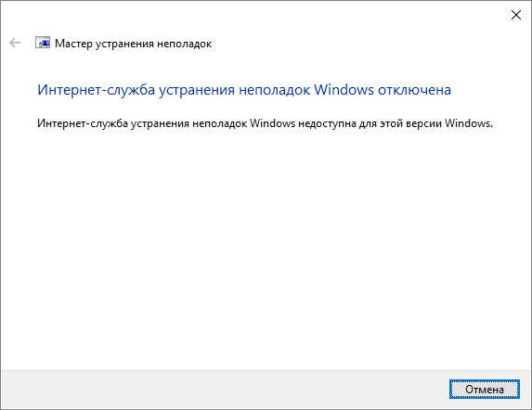Viewport: 532px width, 410px height.
Task: Click the word Windows in the blue heading
Action: pyautogui.click(x=344, y=90)
